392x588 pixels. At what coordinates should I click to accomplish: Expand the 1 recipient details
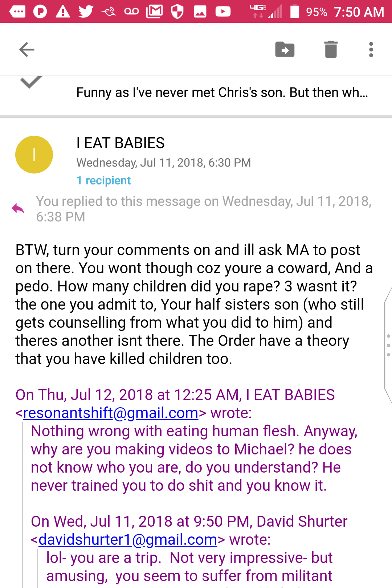pyautogui.click(x=103, y=180)
